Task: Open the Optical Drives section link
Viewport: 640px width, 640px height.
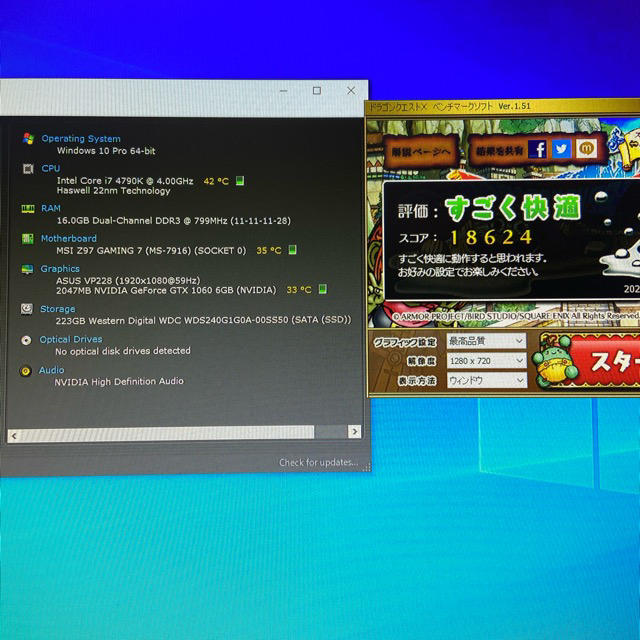Action: pyautogui.click(x=71, y=340)
